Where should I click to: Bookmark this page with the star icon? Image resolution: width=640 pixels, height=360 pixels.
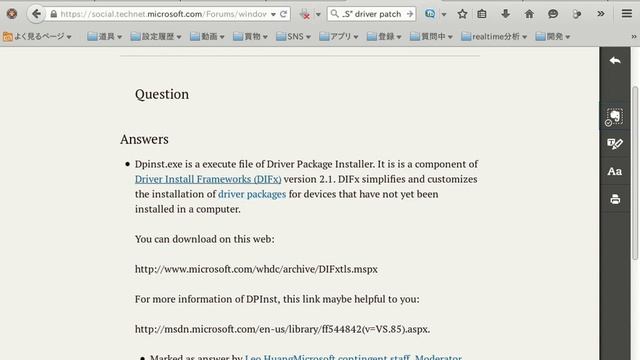point(462,14)
